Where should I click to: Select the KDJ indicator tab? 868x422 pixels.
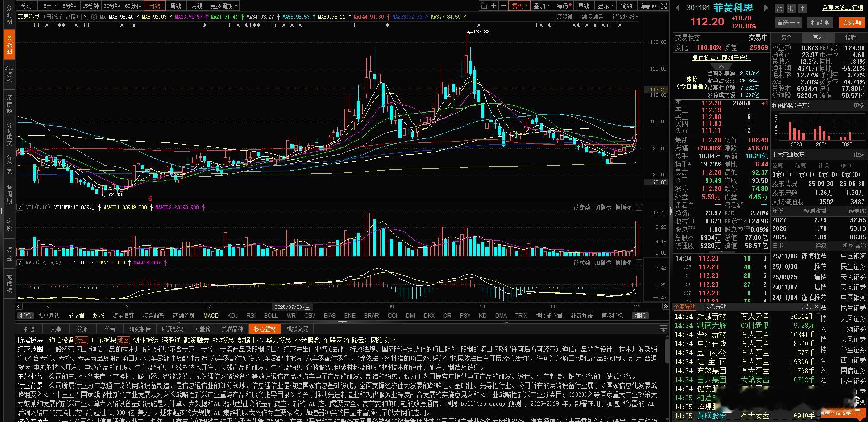pyautogui.click(x=232, y=316)
